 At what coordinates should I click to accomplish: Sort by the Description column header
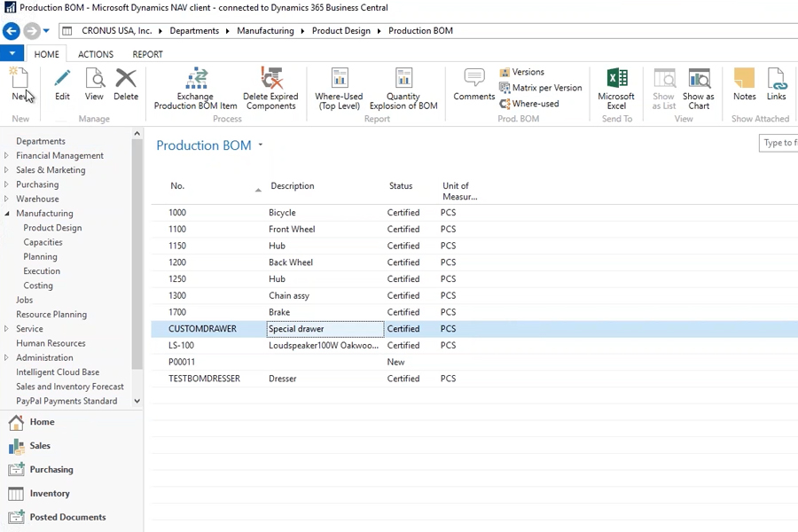pyautogui.click(x=293, y=186)
